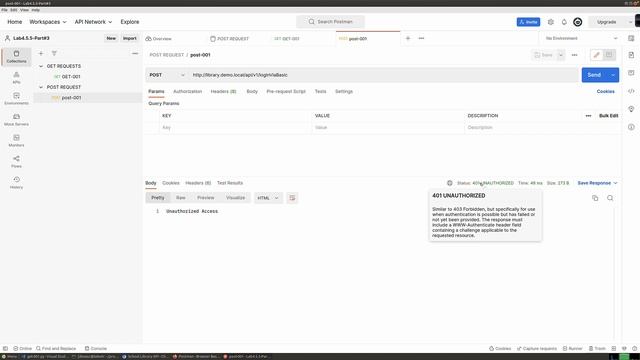Open the Mock Servers sidebar panel
Screen dimensions: 640x360
(16, 119)
